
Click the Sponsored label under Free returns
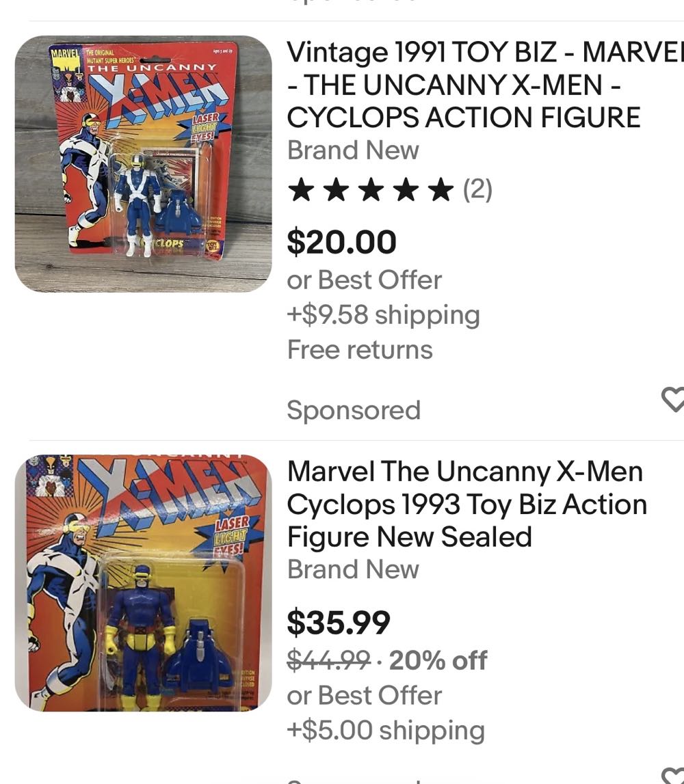[353, 410]
